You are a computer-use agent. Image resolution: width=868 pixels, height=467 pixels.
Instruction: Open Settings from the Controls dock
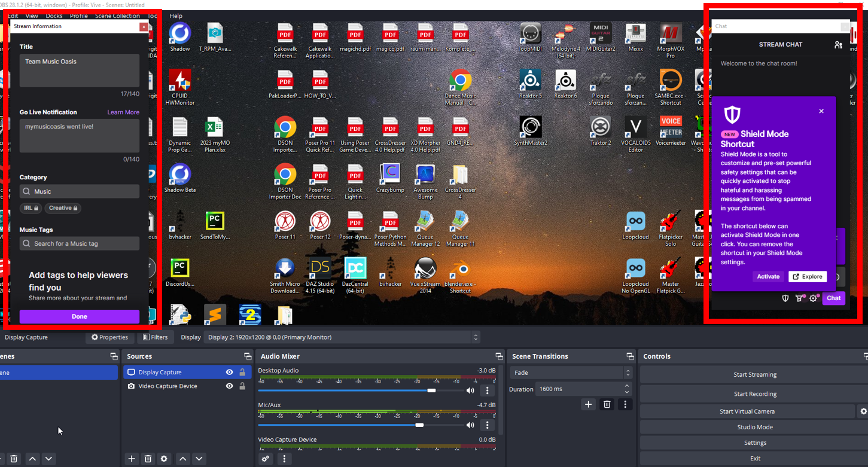(x=755, y=443)
